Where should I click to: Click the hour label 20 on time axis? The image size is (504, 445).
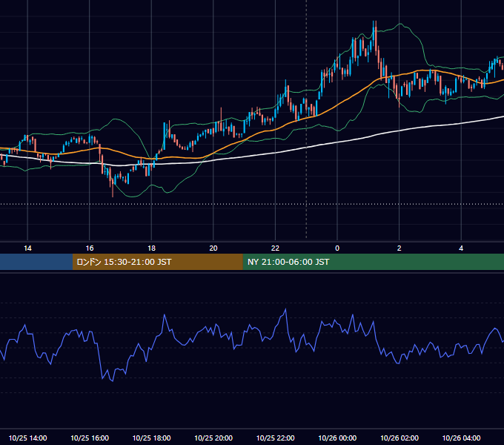(213, 248)
